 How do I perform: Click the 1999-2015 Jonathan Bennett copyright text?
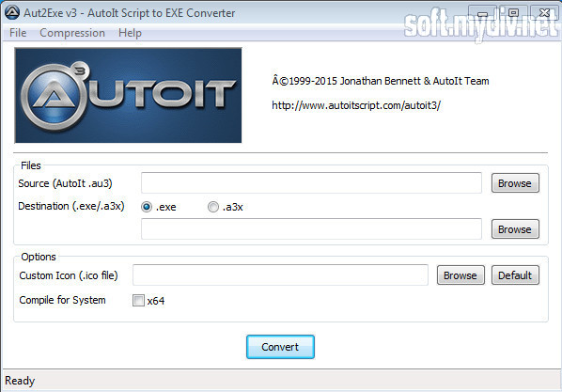point(381,81)
